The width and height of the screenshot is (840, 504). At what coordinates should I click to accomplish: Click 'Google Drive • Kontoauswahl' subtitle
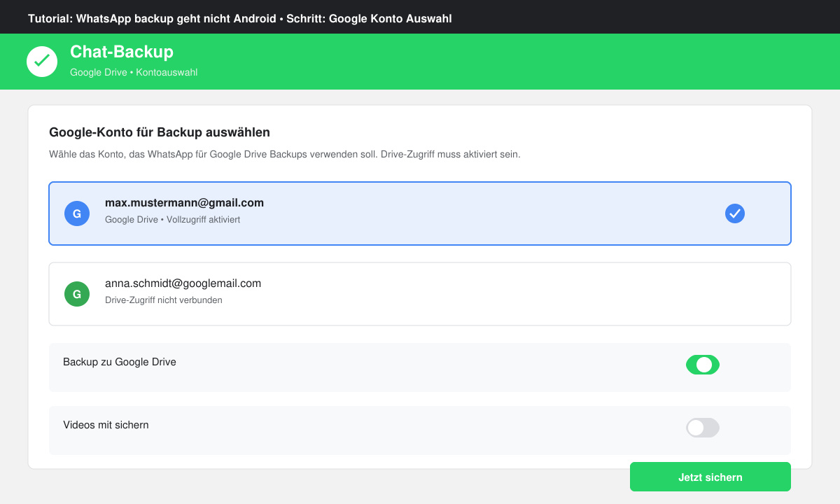[x=134, y=72]
